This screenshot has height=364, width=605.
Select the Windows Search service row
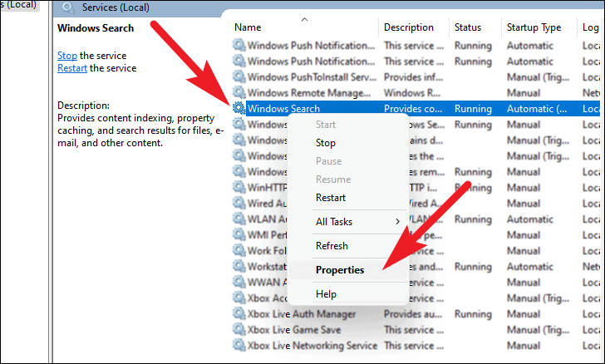[416, 109]
